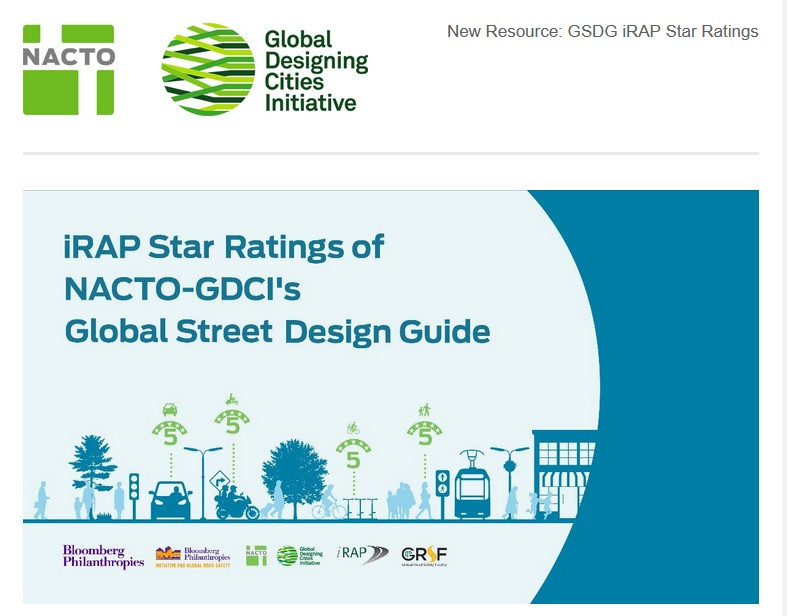
Task: Open the Global Designing Cities Initiative logo
Action: point(265,69)
